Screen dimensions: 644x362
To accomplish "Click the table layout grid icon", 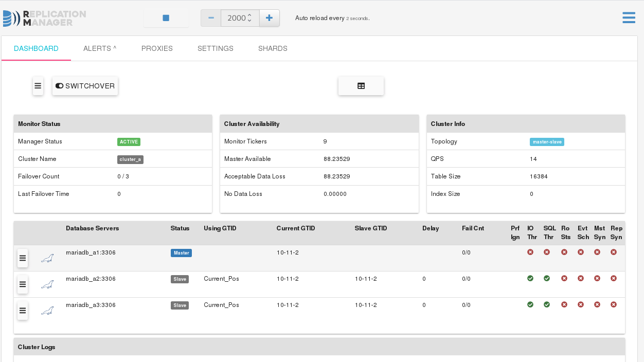I will (x=361, y=85).
